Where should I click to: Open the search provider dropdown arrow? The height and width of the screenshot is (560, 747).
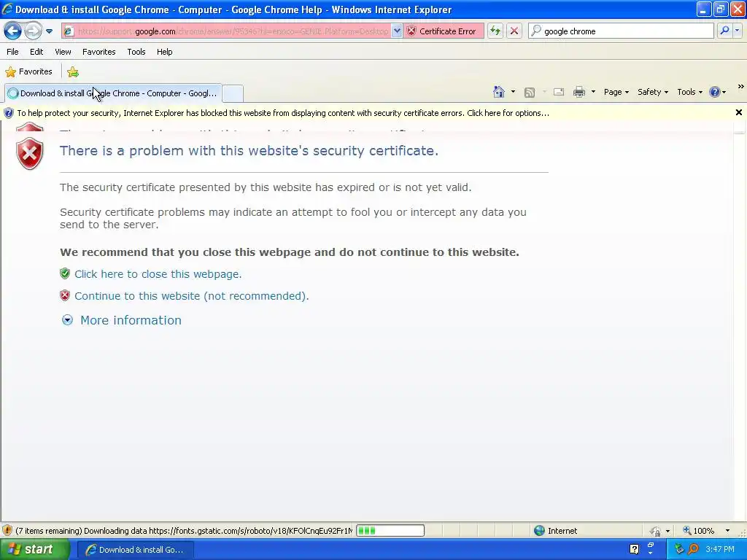pyautogui.click(x=737, y=31)
